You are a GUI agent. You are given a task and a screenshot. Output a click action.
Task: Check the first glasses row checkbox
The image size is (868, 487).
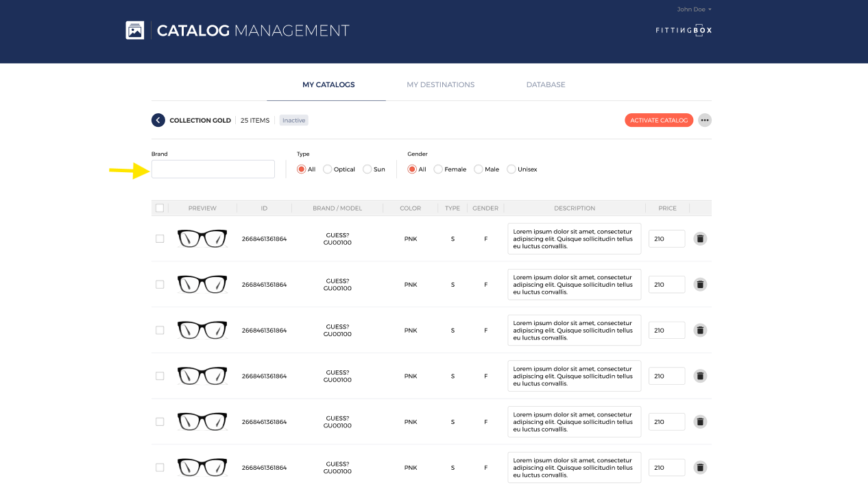(x=160, y=239)
